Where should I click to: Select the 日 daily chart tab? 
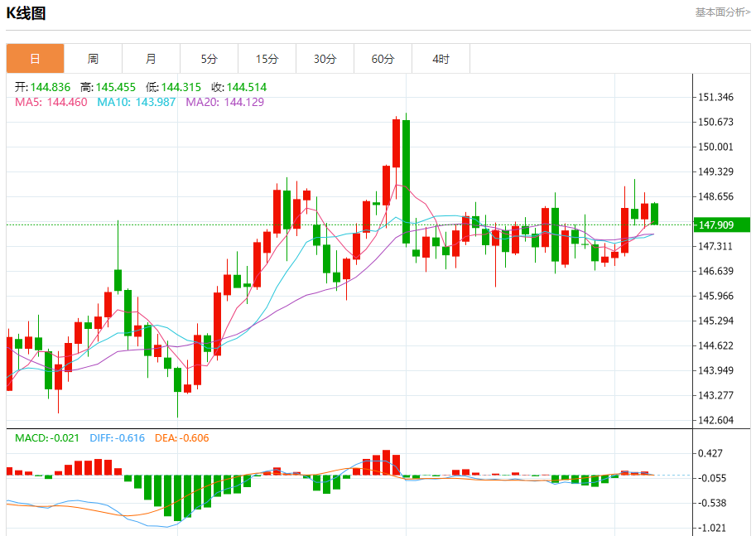pyautogui.click(x=36, y=59)
